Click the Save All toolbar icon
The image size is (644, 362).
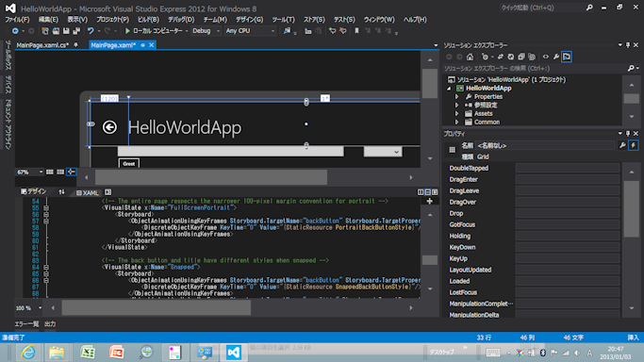(x=76, y=31)
